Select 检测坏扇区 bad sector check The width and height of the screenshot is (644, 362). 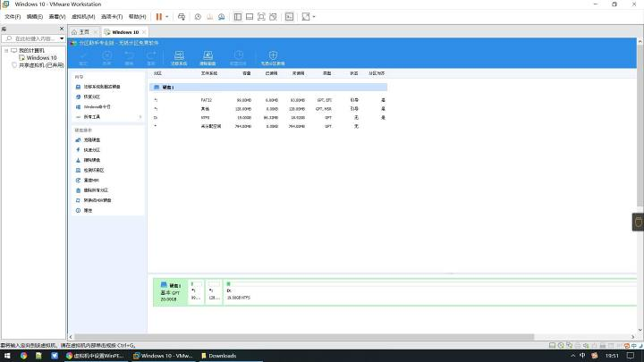tap(90, 171)
